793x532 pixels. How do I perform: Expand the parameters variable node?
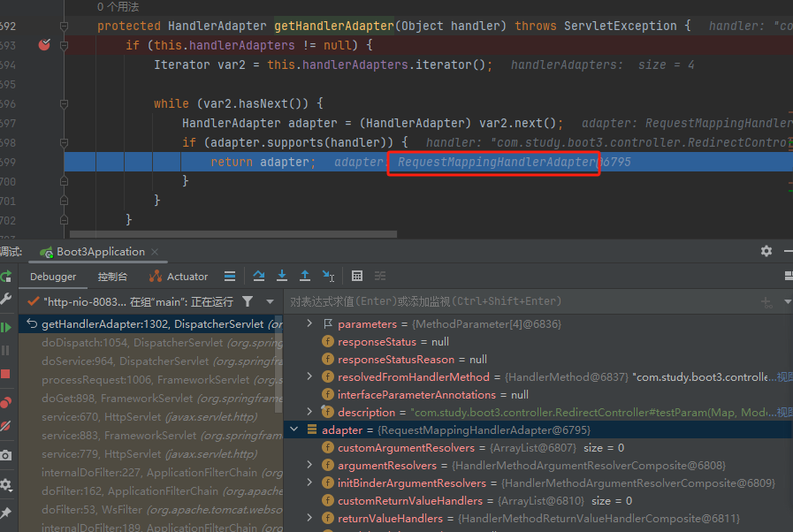tap(309, 323)
